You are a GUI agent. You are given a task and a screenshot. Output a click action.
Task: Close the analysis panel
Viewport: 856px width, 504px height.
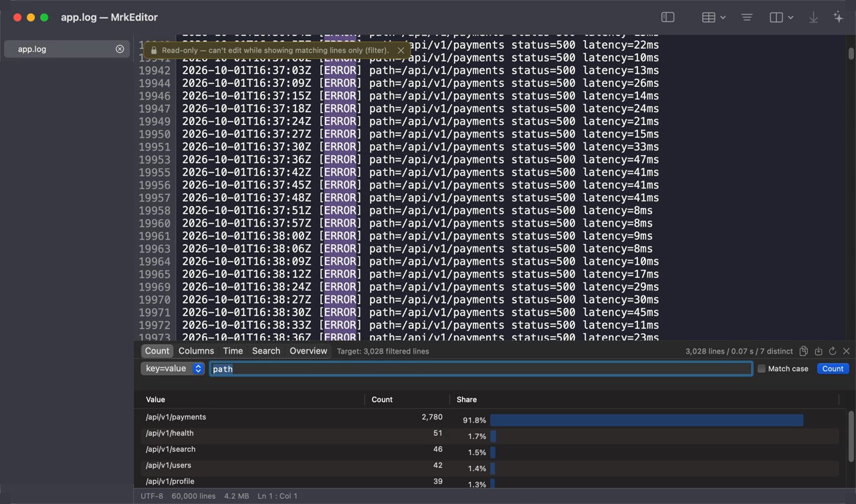click(x=847, y=351)
